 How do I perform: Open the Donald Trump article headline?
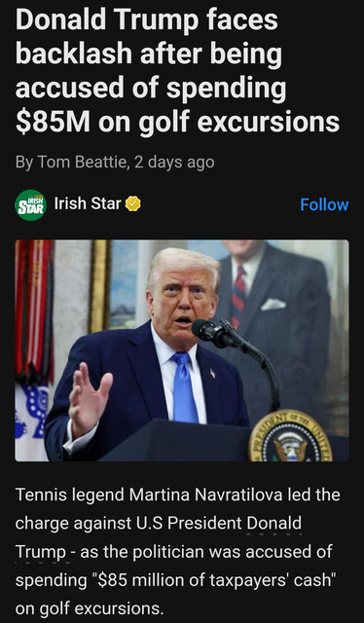coord(178,71)
